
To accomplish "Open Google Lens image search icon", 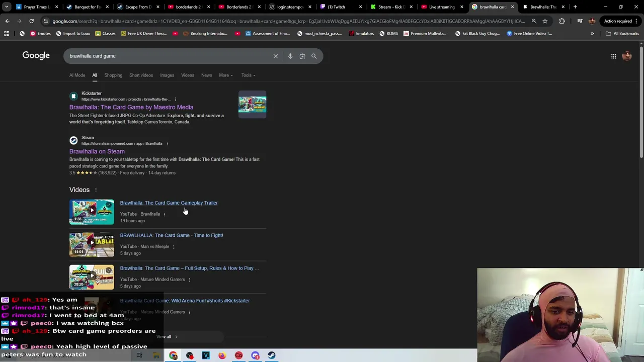I will pyautogui.click(x=302, y=56).
